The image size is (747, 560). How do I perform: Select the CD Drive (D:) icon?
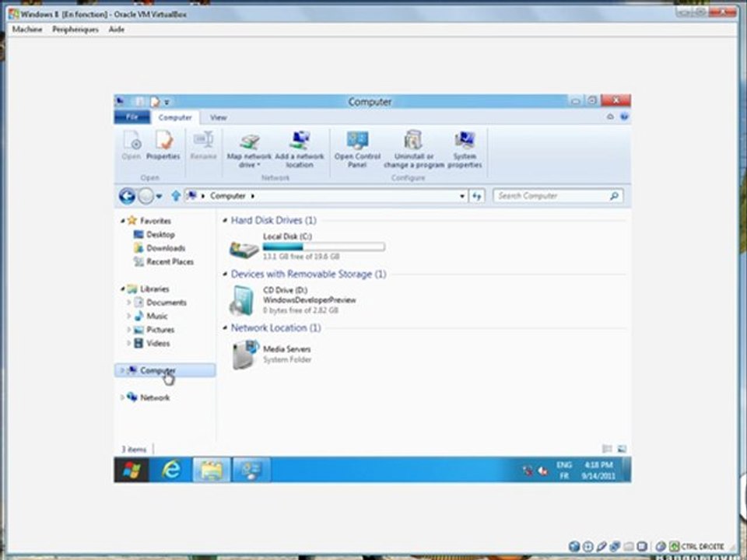click(242, 300)
